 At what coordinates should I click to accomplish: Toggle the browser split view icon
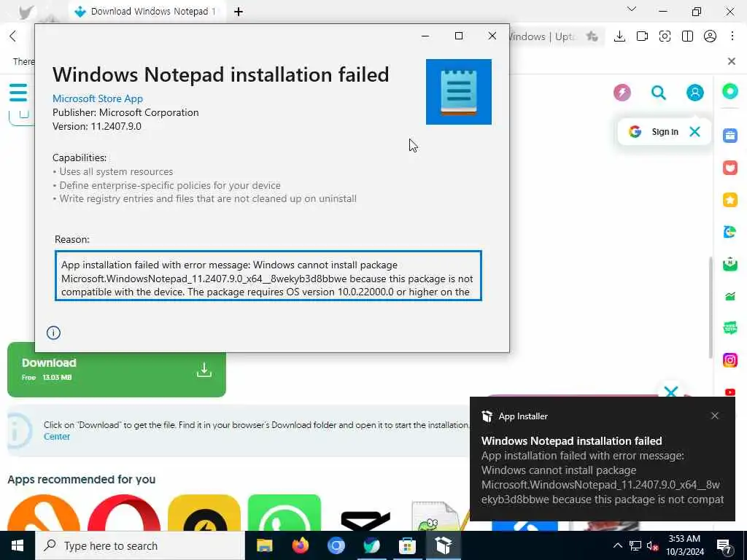click(687, 36)
